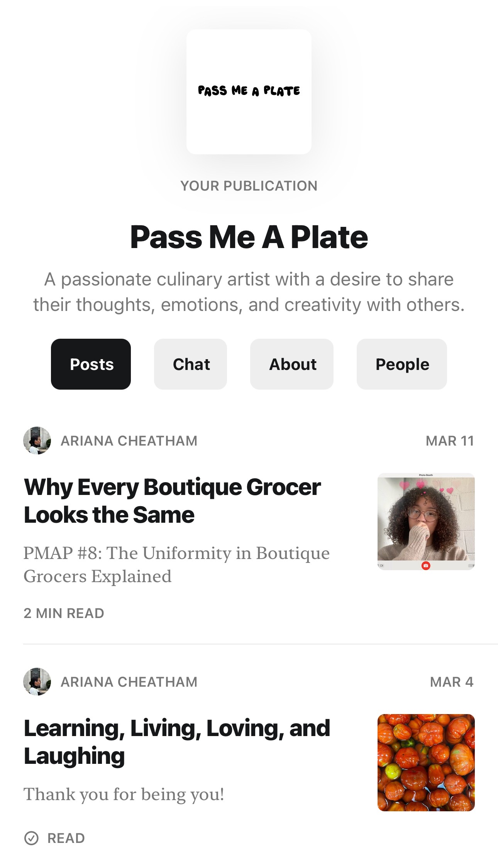Viewport: 498px width, 868px height.
Task: Click the tomatoes thumbnail image
Action: [x=426, y=762]
